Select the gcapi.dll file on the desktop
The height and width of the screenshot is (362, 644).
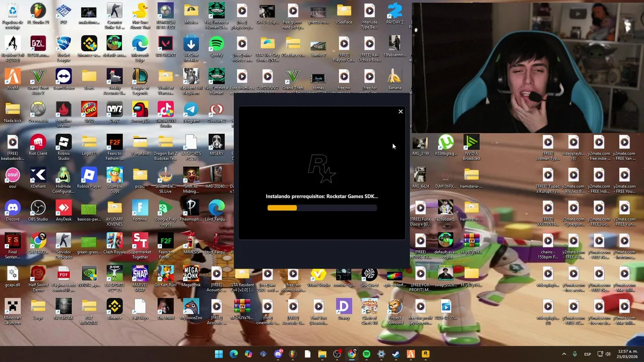point(13,277)
